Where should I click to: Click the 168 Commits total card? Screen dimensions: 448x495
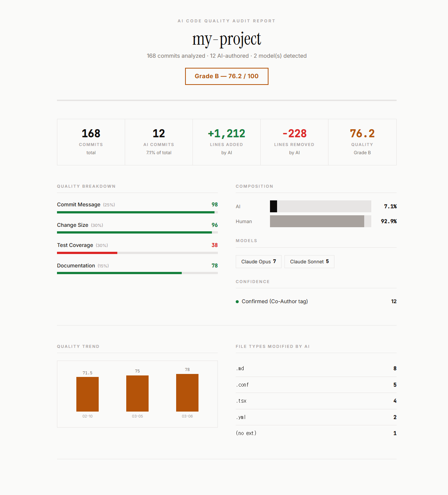(x=91, y=142)
